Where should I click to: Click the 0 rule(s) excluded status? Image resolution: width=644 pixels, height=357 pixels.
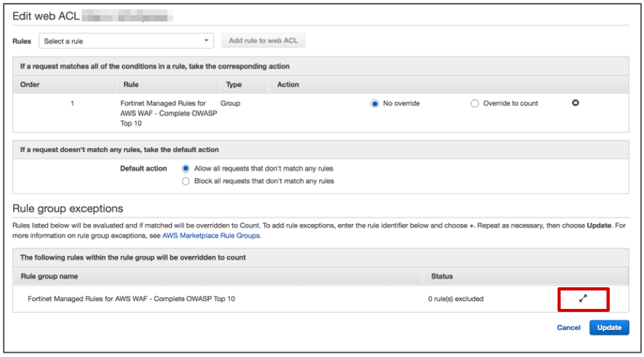pos(456,299)
